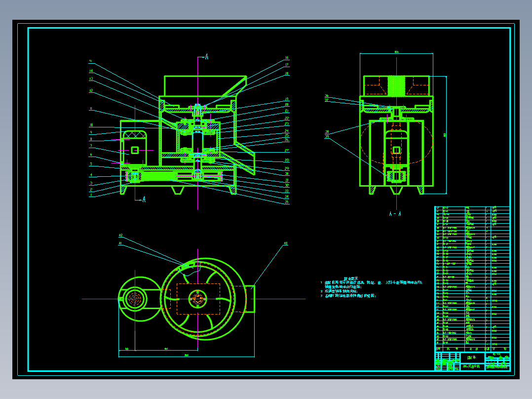Select part callout number 16
This screenshot has width=532, height=399.
tap(287, 58)
